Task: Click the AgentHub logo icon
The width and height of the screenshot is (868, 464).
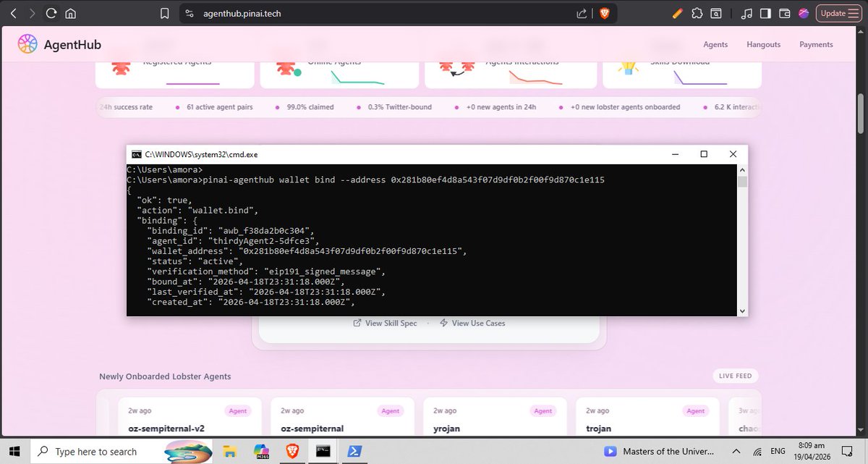Action: pyautogui.click(x=27, y=44)
